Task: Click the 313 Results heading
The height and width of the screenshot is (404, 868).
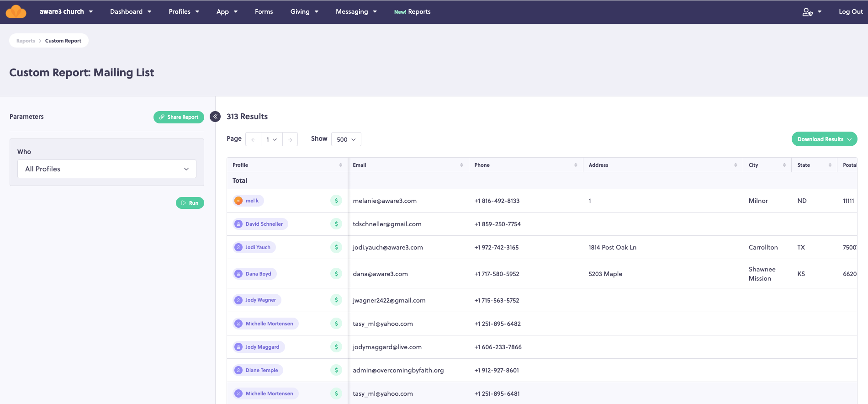Action: click(247, 117)
